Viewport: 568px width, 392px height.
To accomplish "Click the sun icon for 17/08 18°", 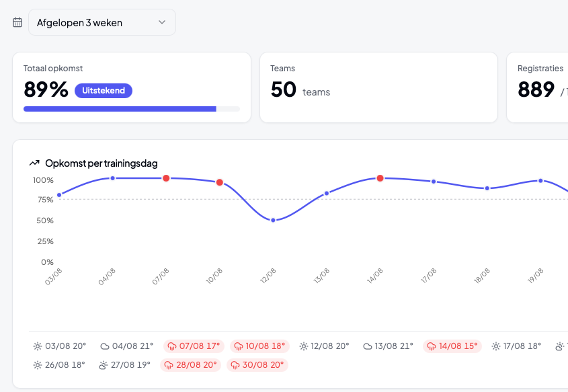I will [x=496, y=346].
